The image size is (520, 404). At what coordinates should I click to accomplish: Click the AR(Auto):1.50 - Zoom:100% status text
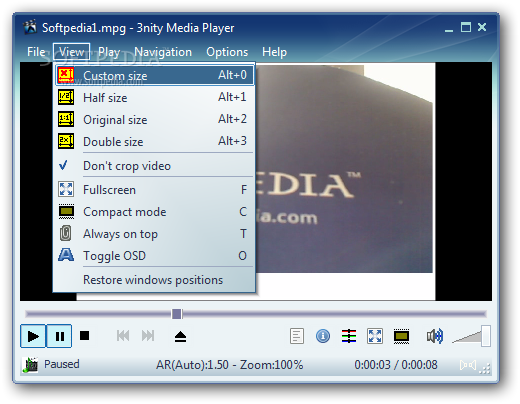230,365
